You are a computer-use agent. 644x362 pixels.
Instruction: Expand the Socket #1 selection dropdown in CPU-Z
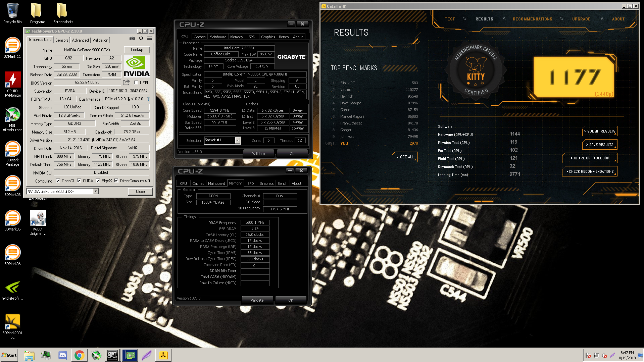[237, 141]
